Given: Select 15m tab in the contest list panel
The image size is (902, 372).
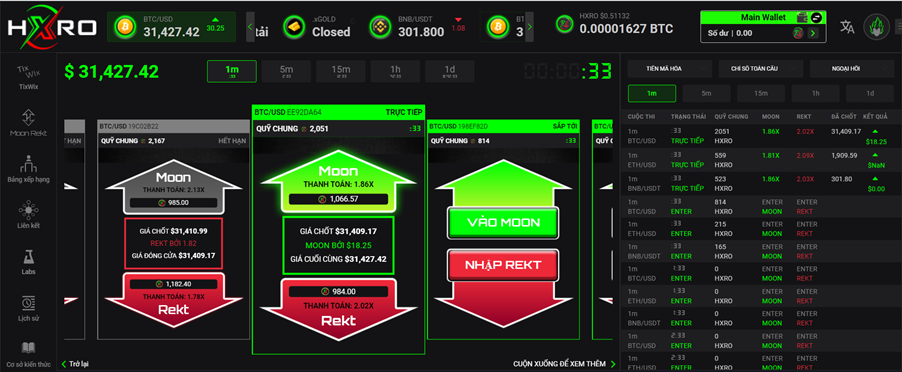Looking at the screenshot, I should coord(760,93).
